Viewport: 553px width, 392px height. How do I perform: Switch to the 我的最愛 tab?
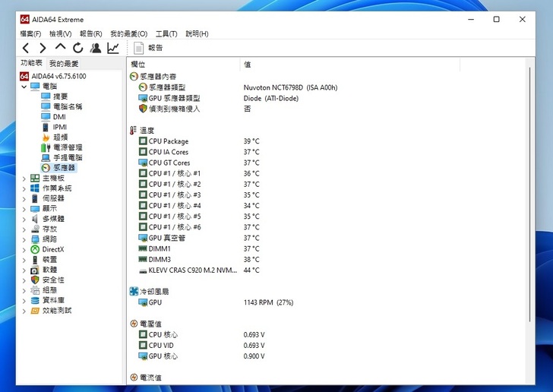coord(64,64)
